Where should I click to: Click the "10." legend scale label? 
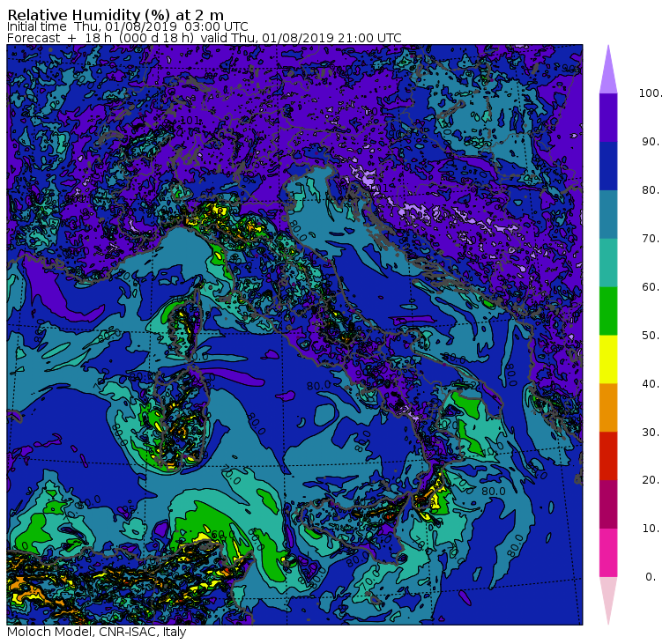(651, 529)
